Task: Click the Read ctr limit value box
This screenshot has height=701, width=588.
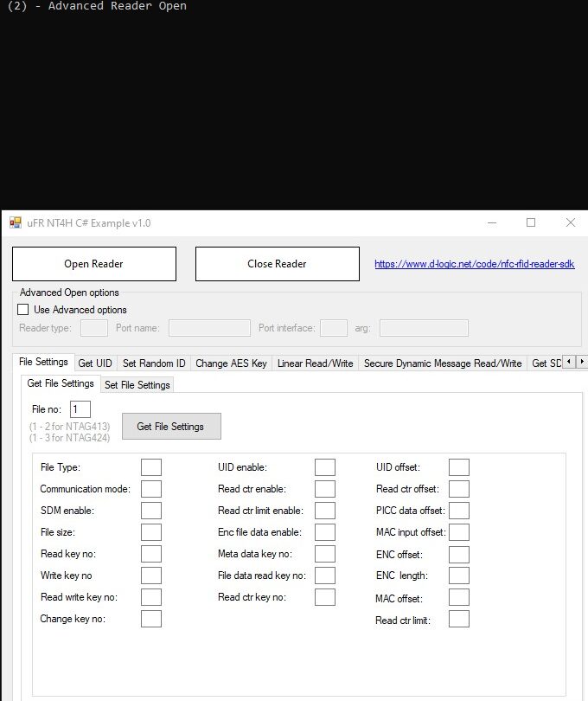Action: pyautogui.click(x=459, y=620)
